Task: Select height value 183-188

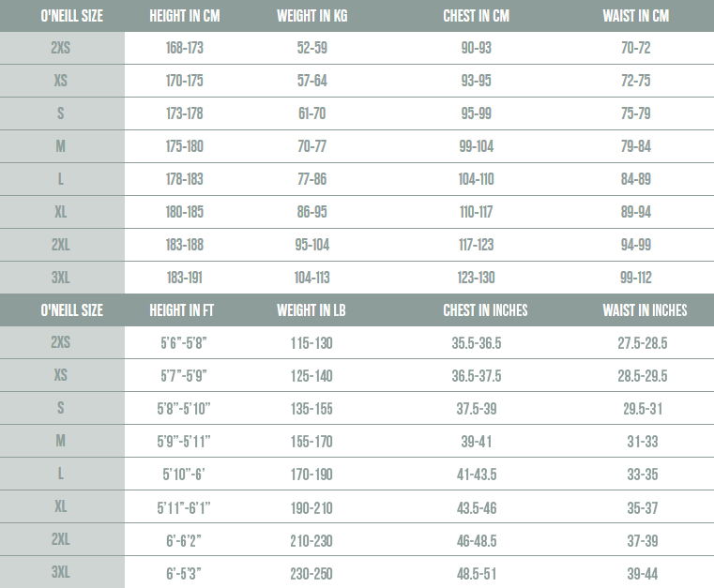Action: (185, 245)
